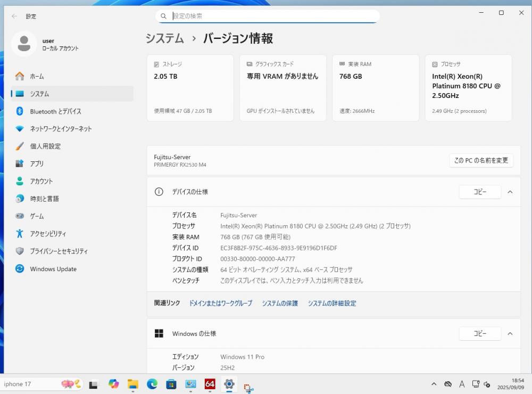Viewport: 532px width, 394px height.
Task: Click the Settings gear on the taskbar
Action: click(229, 384)
